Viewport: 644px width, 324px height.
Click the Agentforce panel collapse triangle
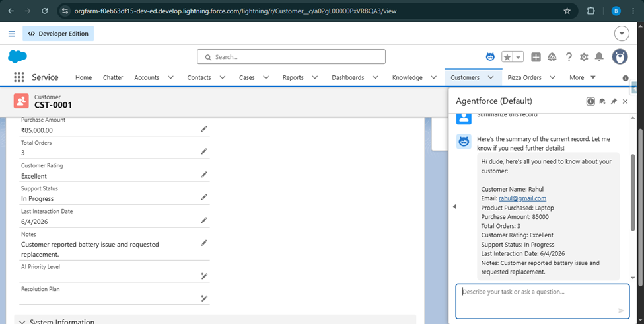click(x=454, y=206)
